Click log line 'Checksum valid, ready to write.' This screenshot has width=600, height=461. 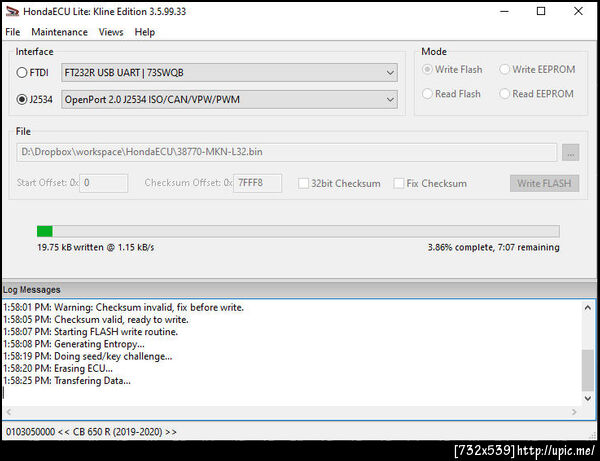(x=121, y=320)
